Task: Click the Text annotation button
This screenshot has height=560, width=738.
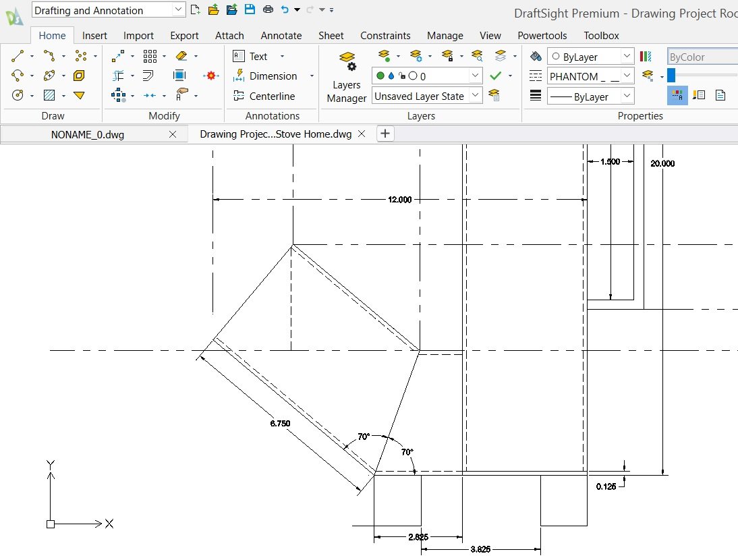Action: 250,57
